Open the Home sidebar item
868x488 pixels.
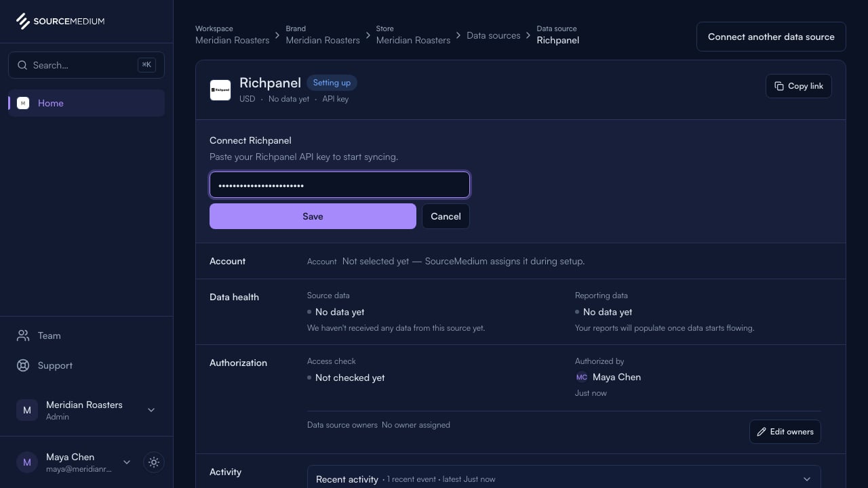pyautogui.click(x=87, y=103)
